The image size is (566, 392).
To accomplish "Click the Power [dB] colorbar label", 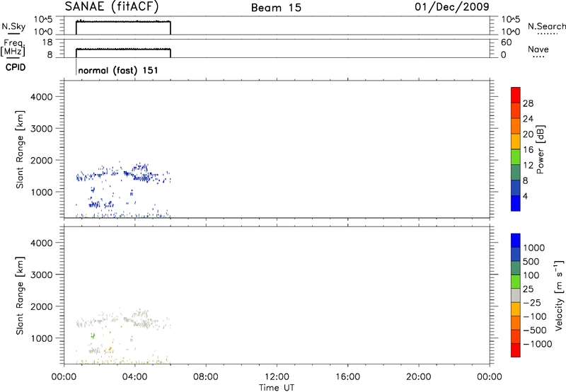I will (x=541, y=149).
